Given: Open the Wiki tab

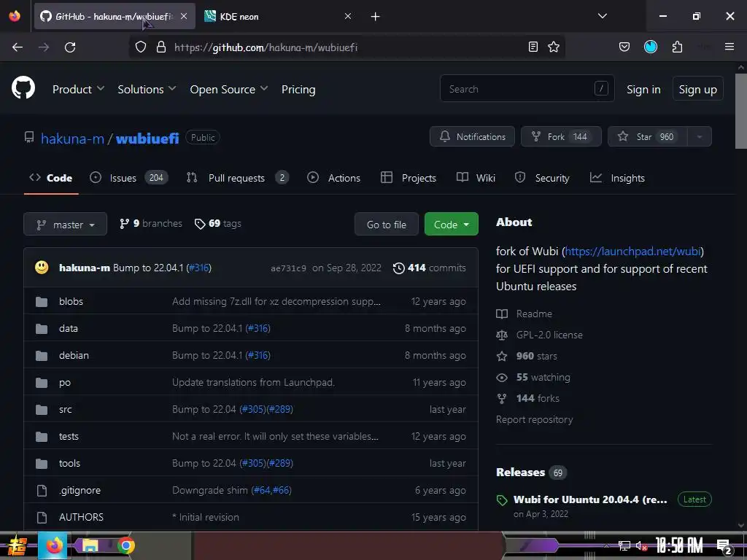Looking at the screenshot, I should click(476, 178).
